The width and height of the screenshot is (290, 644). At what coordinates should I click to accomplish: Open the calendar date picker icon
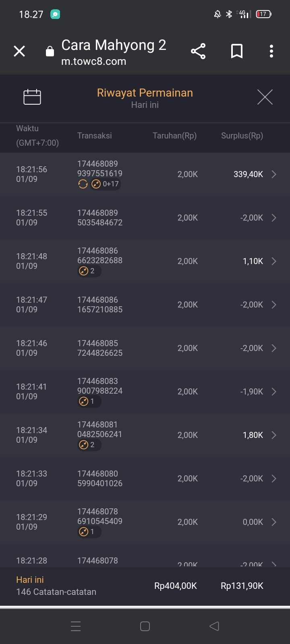pos(32,97)
